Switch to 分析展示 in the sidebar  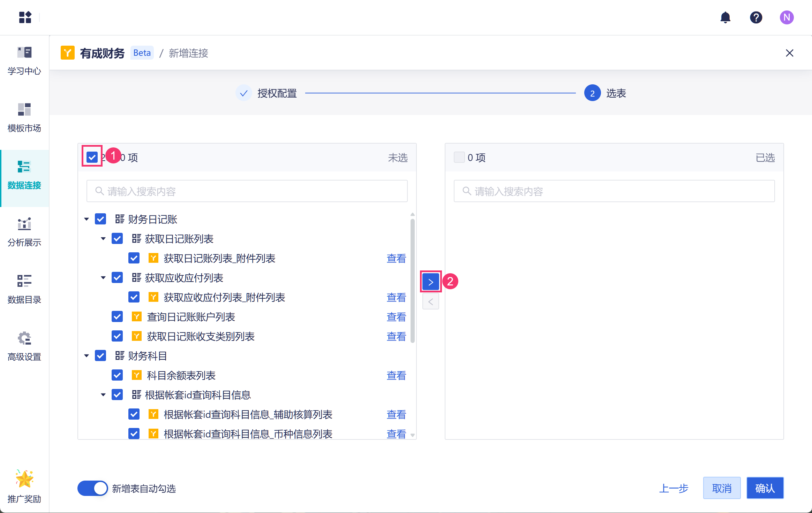click(24, 232)
